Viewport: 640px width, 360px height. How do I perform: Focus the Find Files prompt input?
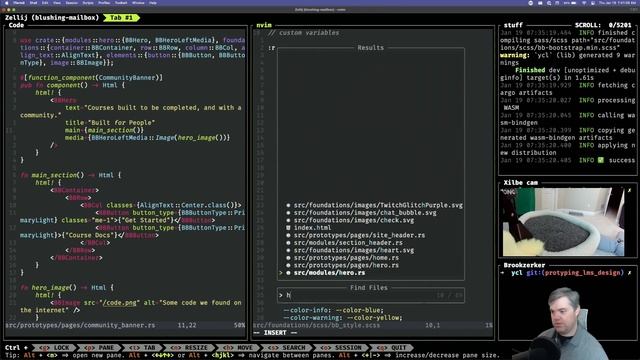[x=371, y=295]
